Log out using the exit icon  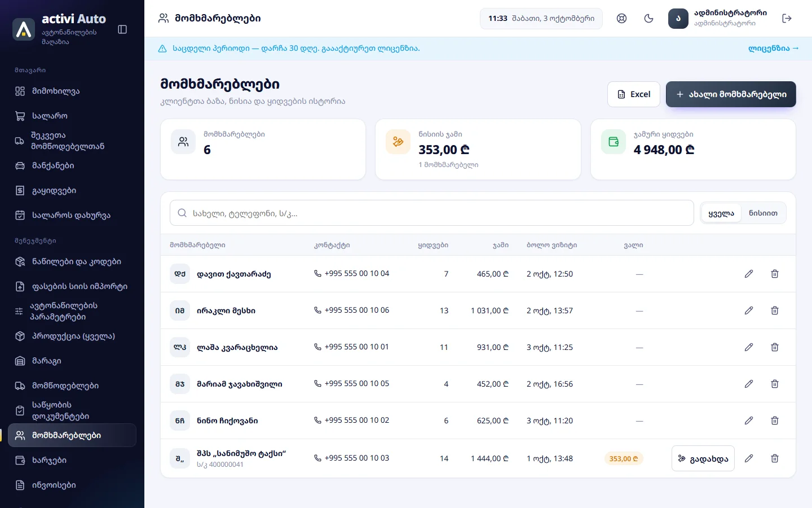point(787,19)
